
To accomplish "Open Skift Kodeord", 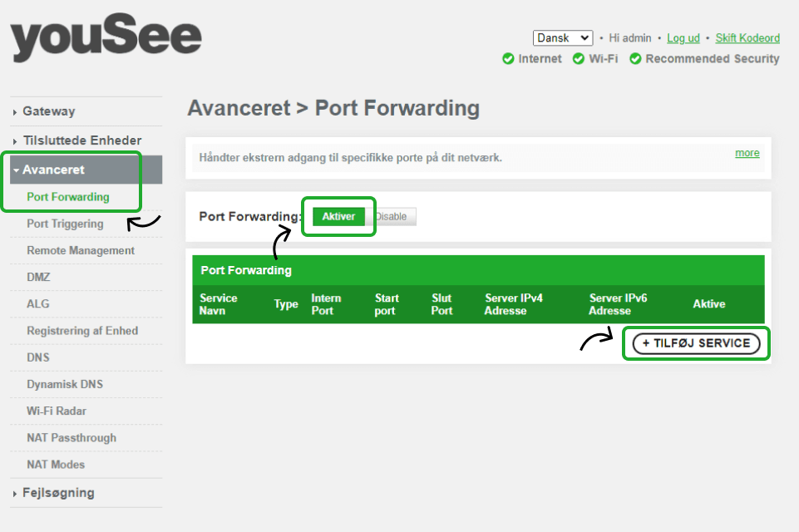I will [x=747, y=38].
